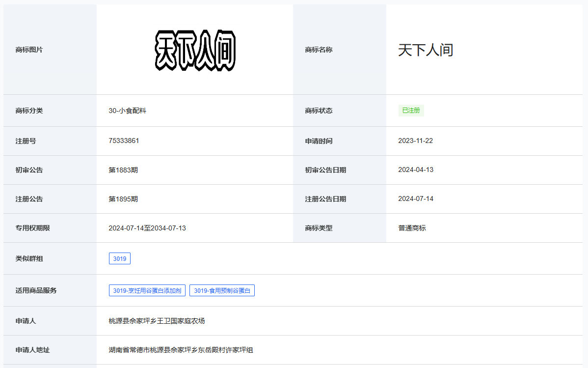The height and width of the screenshot is (368, 588).
Task: Click the 专用权期限 label
Action: coord(32,228)
